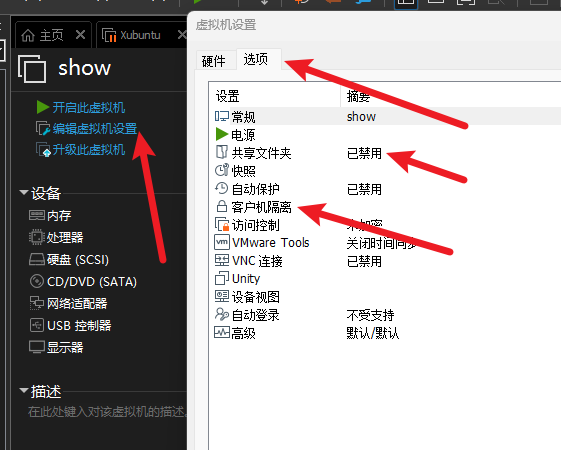Click the green power on virtual machine arrow
Viewport: 561px width, 450px height.
[43, 107]
